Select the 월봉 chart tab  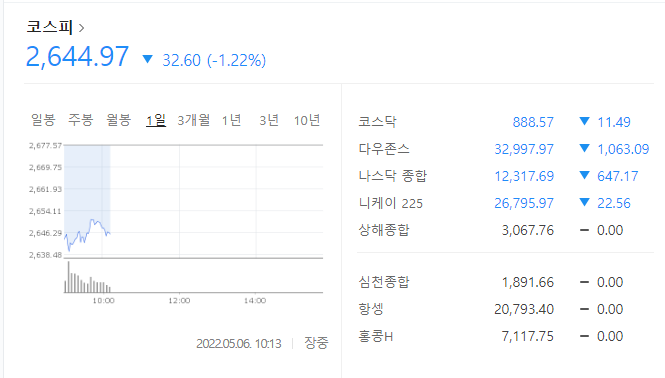coord(118,120)
